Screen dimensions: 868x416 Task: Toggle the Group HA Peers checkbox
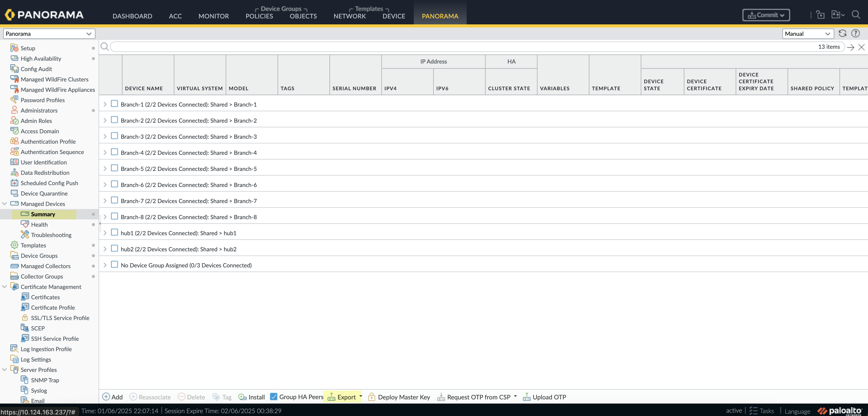click(x=274, y=397)
